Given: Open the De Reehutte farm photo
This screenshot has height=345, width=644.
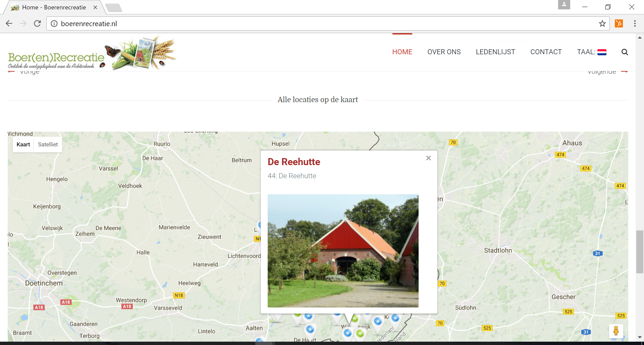Looking at the screenshot, I should coord(343,251).
